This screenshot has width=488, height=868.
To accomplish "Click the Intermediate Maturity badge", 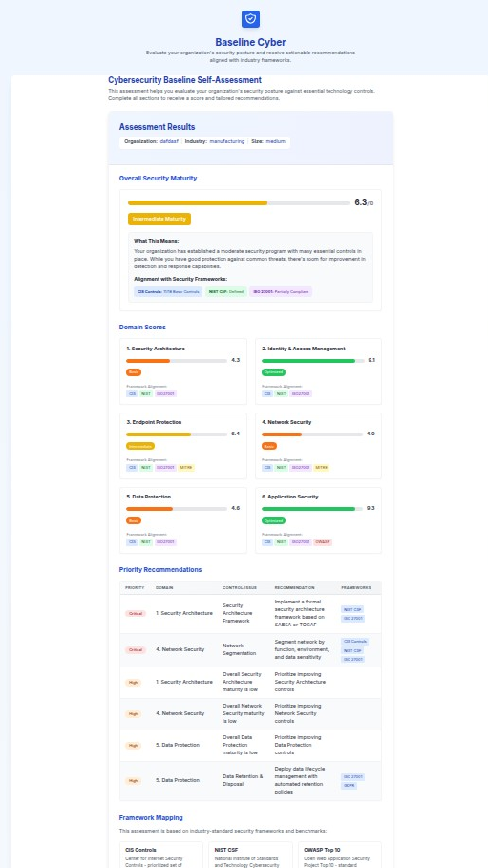I will 159,220.
